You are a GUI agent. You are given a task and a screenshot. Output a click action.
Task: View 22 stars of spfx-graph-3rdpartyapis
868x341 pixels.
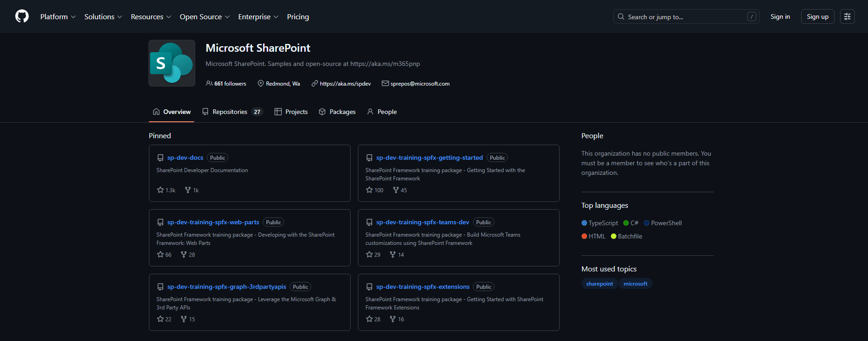pos(164,319)
